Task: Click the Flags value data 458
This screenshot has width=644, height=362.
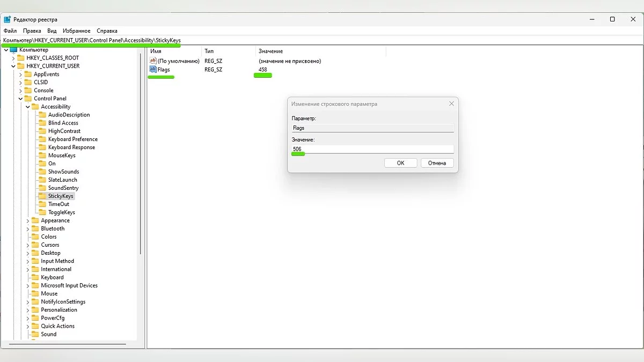Action: click(263, 69)
